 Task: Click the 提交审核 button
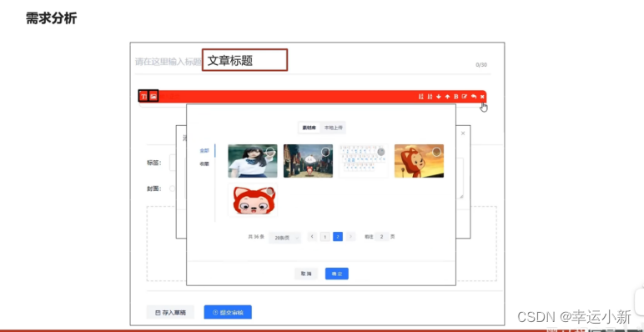click(x=228, y=313)
